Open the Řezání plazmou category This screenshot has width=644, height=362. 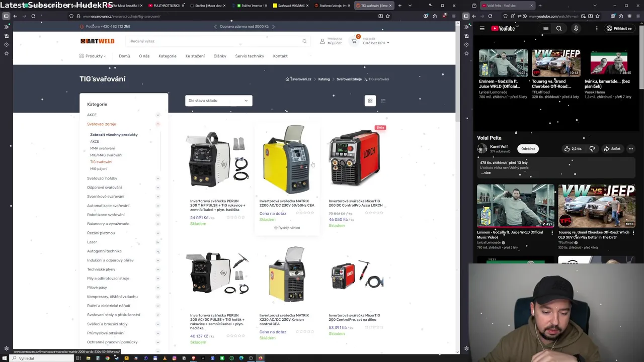(x=101, y=233)
